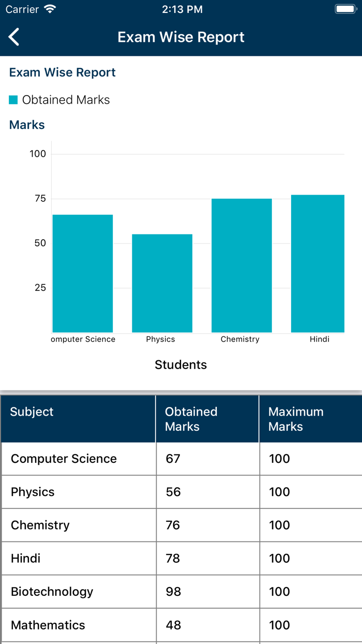This screenshot has width=362, height=644.
Task: Tap the Exam Wise Report title
Action: [180, 37]
